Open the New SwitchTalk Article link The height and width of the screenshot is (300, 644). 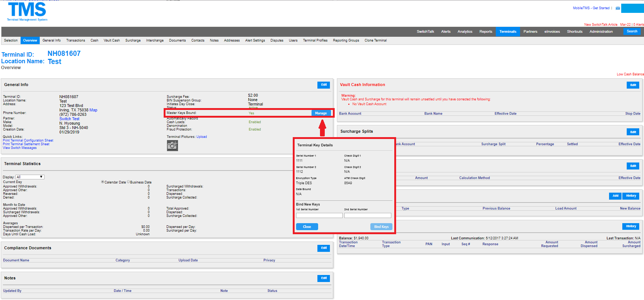coord(601,25)
